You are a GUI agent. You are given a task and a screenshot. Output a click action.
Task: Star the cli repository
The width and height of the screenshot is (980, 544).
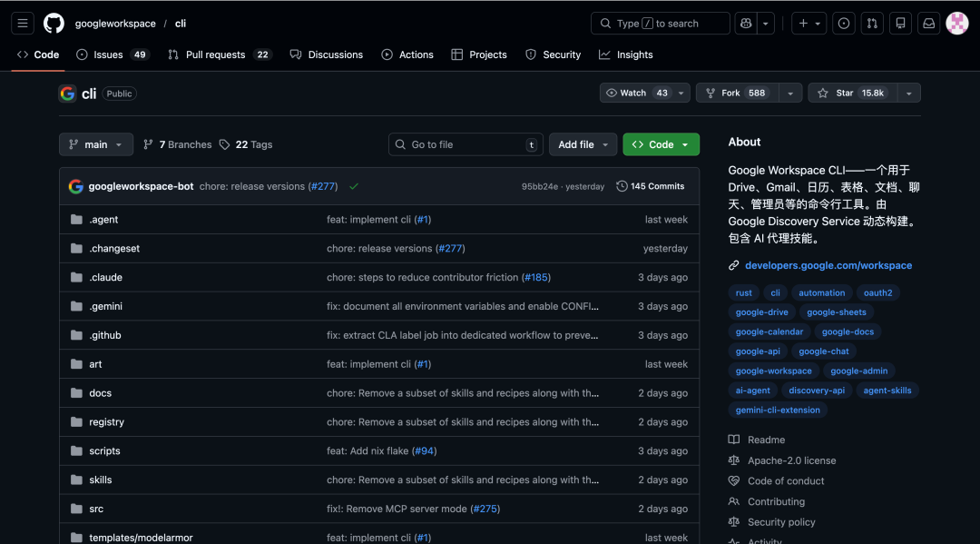pos(852,94)
